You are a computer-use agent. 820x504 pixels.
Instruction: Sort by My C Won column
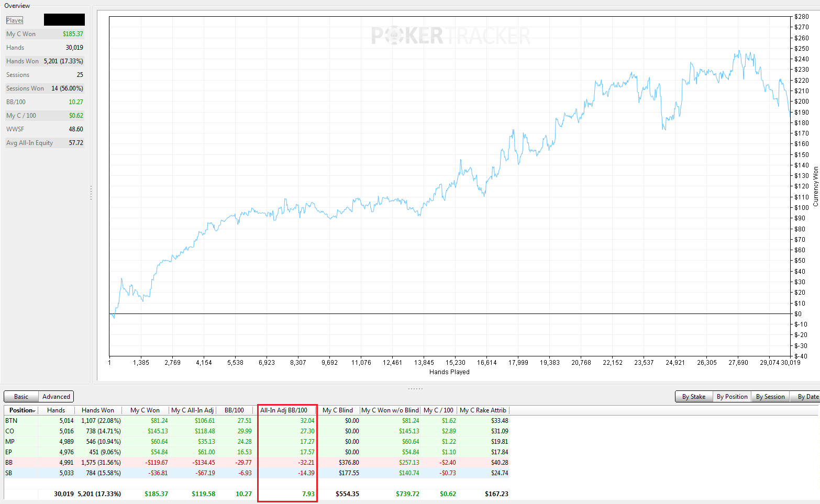coord(145,410)
